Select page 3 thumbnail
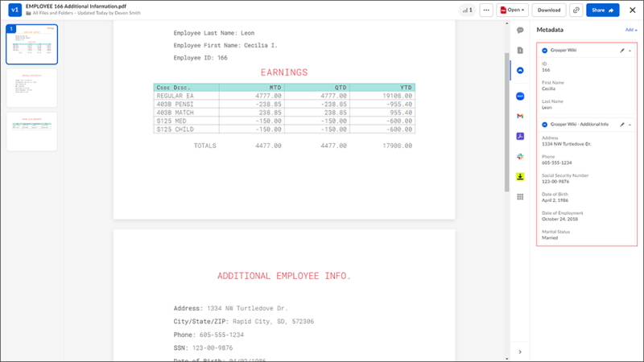This screenshot has width=644, height=362. pos(31,131)
